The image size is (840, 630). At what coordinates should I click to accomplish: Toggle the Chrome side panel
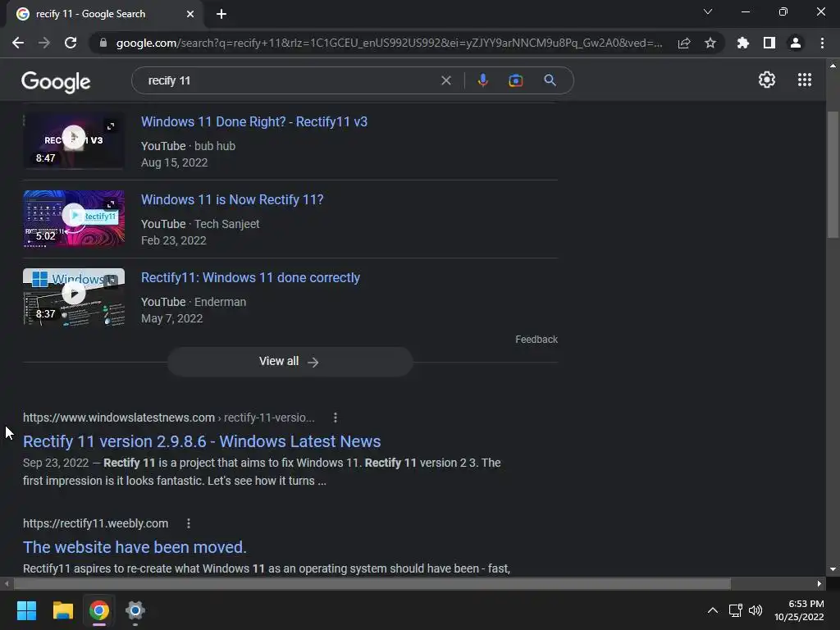point(769,43)
